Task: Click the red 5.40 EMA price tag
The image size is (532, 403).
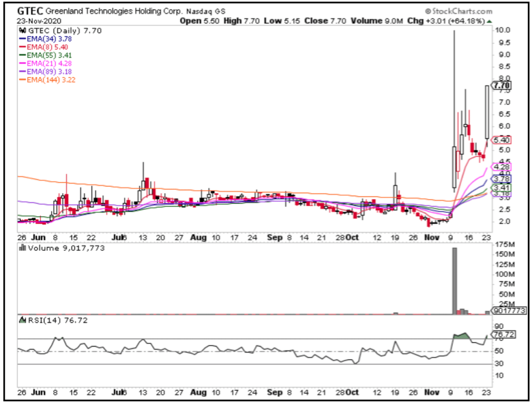Action: (x=501, y=140)
